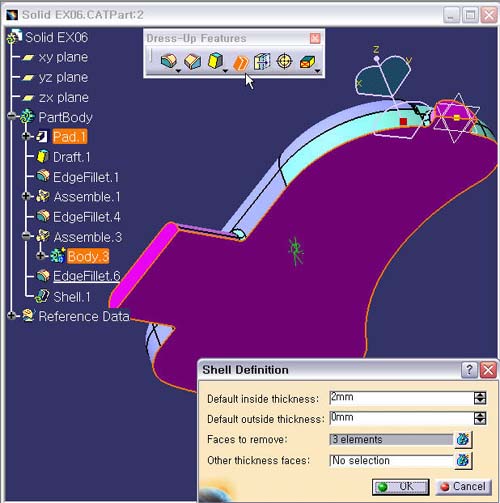Select the Remove Face tool icon

307,62
